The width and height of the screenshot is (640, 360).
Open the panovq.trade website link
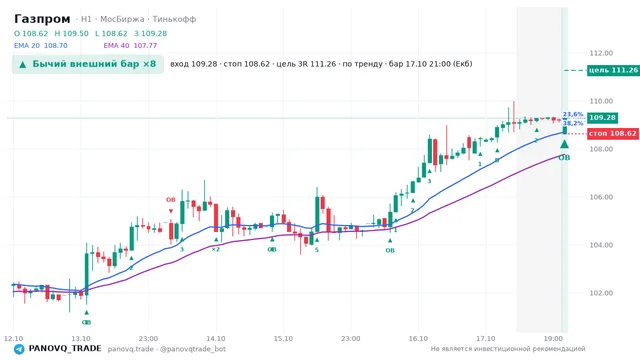131,349
